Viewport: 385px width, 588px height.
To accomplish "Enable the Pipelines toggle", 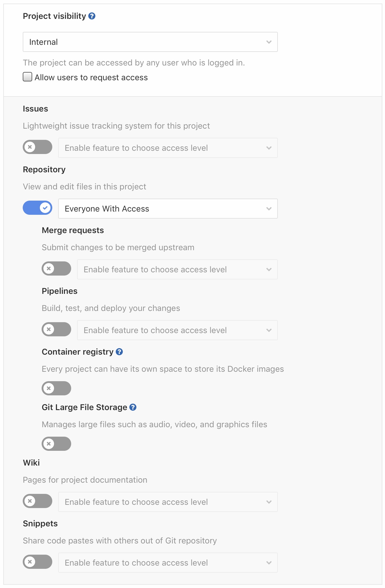I will [56, 330].
